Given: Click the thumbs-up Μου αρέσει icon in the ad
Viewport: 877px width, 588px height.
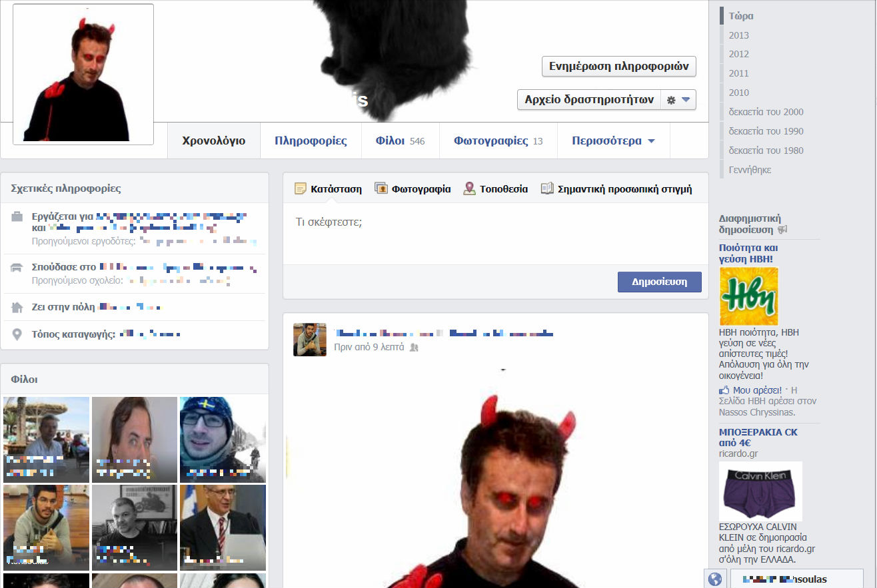Looking at the screenshot, I should pos(724,390).
